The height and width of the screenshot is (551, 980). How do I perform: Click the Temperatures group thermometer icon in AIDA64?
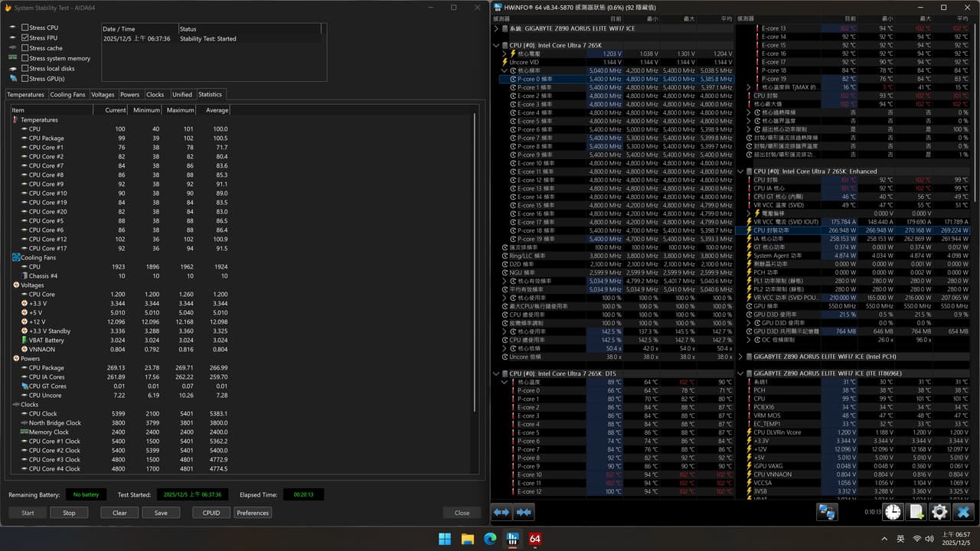(15, 120)
